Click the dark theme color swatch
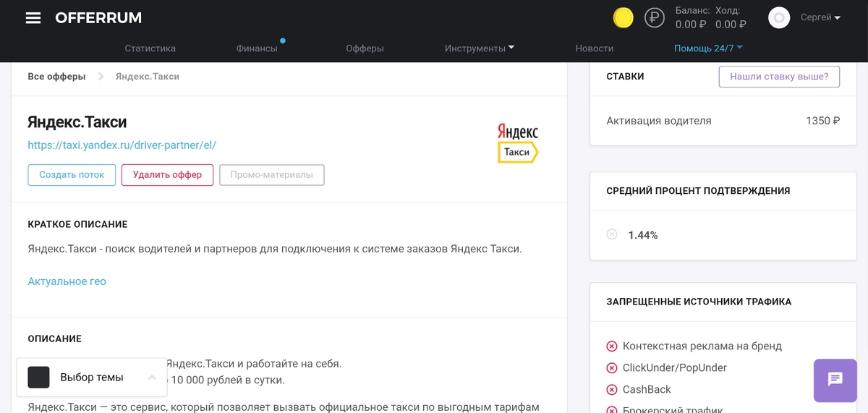Viewport: 868px width, 413px height. pyautogui.click(x=38, y=377)
